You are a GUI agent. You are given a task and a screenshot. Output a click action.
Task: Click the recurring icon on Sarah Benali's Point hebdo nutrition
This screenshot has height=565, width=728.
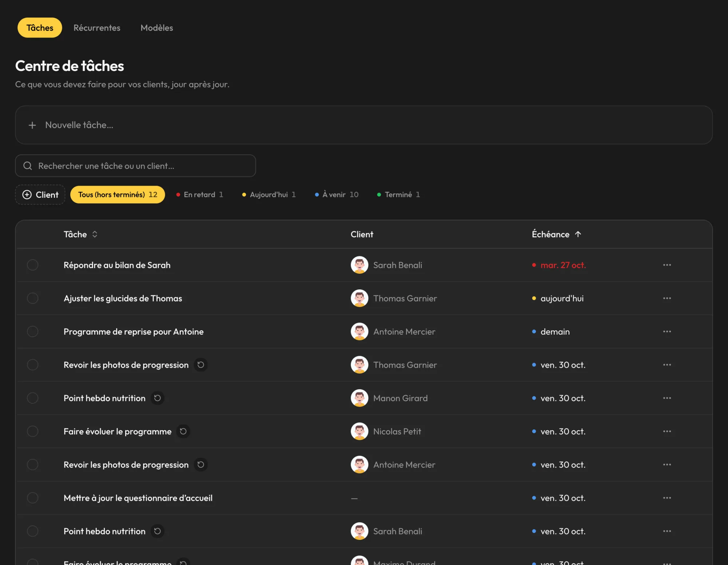tap(157, 531)
